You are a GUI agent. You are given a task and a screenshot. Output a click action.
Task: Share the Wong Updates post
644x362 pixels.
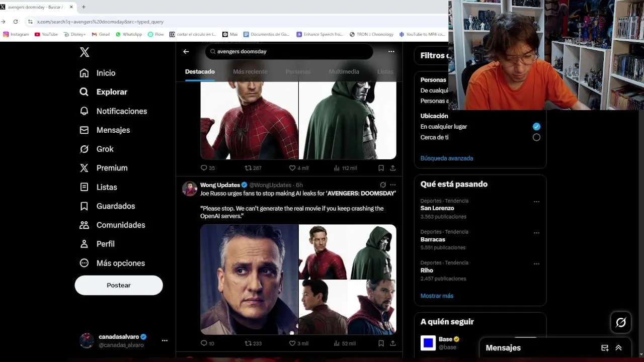click(x=393, y=343)
